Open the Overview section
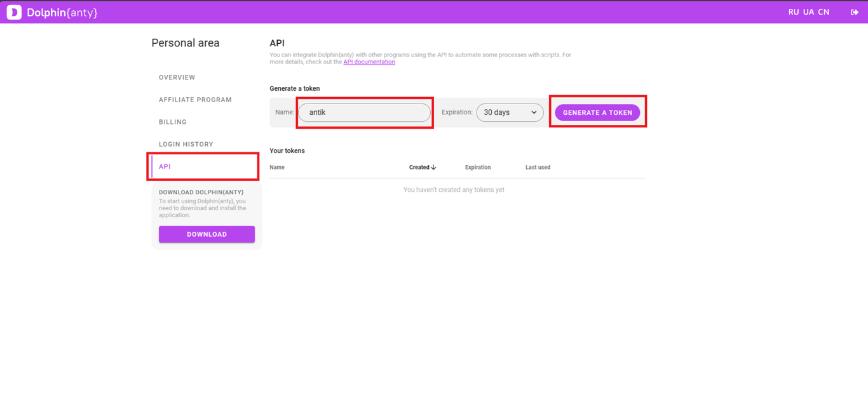868x417 pixels. coord(177,77)
